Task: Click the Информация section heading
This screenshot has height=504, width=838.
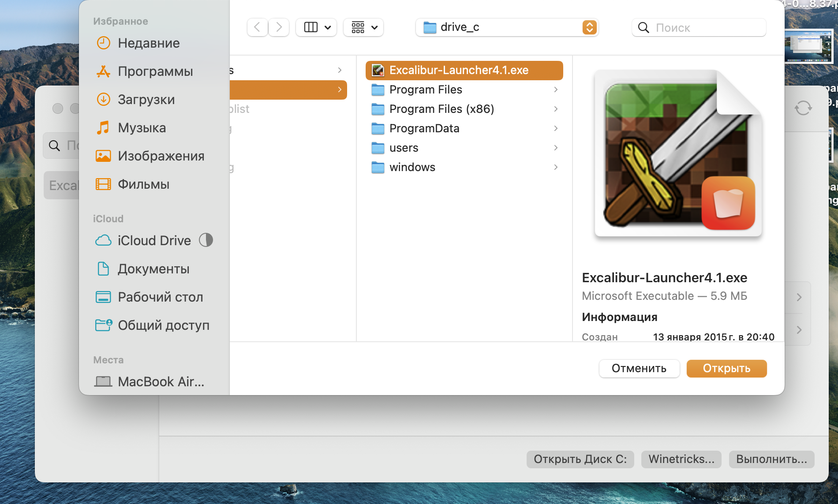Action: 620,317
